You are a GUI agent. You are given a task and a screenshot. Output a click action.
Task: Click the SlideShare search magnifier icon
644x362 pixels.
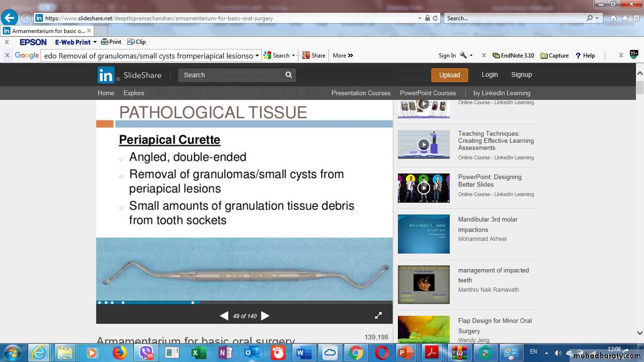coord(289,75)
